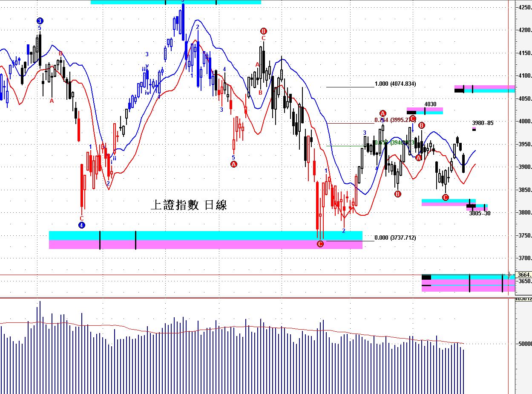The image size is (532, 394).
Task: Click the 3980-85 price annotation
Action: point(483,123)
